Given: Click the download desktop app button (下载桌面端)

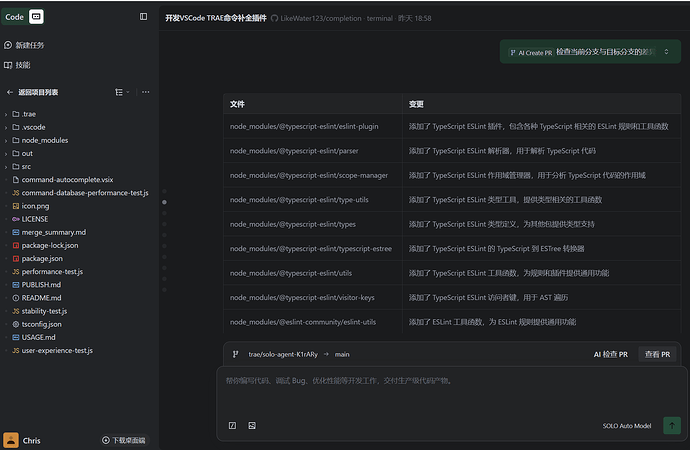Looking at the screenshot, I should pyautogui.click(x=124, y=440).
